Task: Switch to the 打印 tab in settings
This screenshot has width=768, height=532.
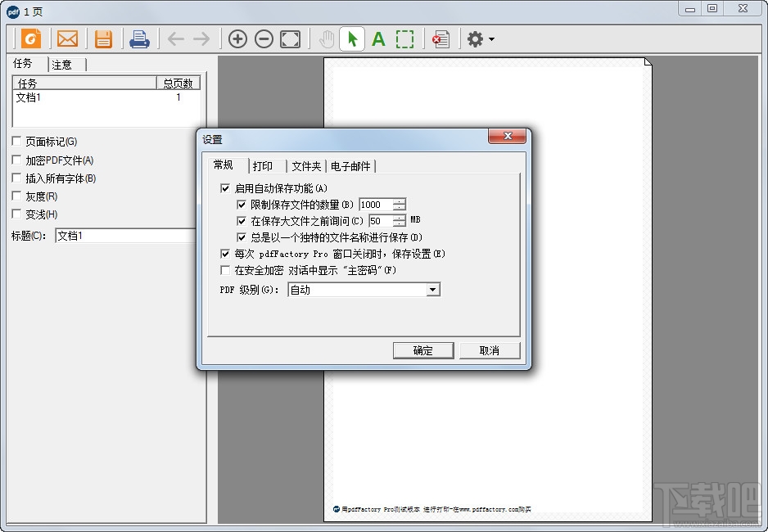Action: point(264,165)
